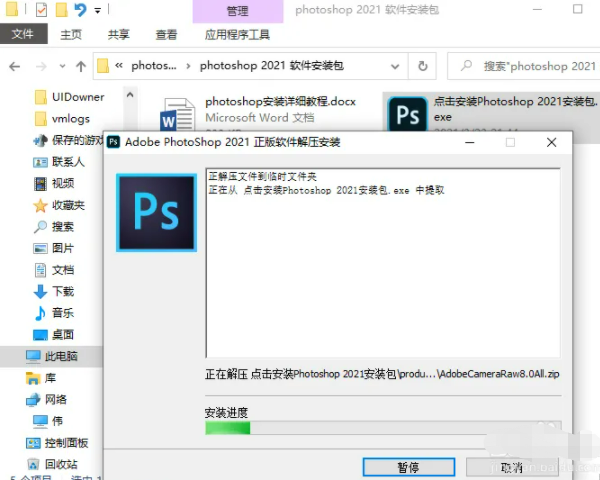Minimize the Explorer window
The image size is (600, 480).
(538, 9)
